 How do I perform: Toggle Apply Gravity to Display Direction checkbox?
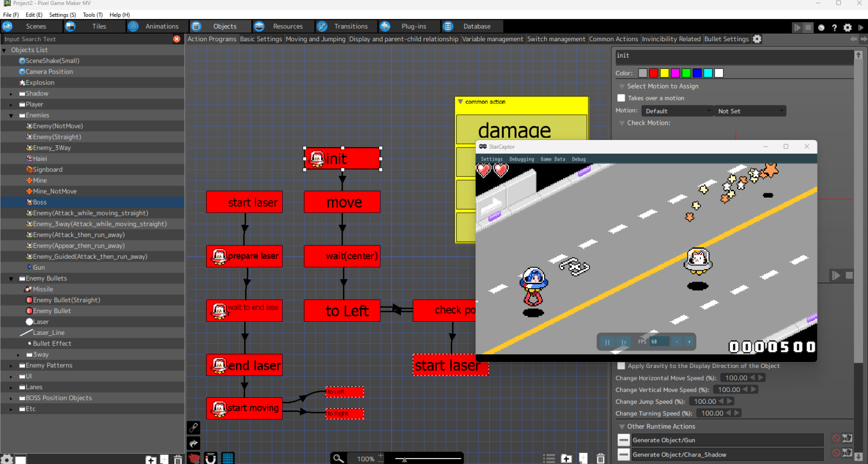point(621,366)
